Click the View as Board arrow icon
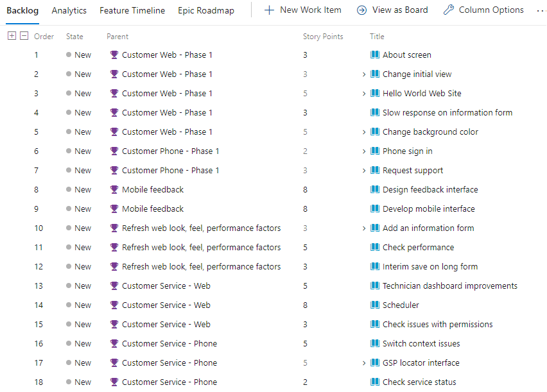The image size is (547, 392). 361,10
